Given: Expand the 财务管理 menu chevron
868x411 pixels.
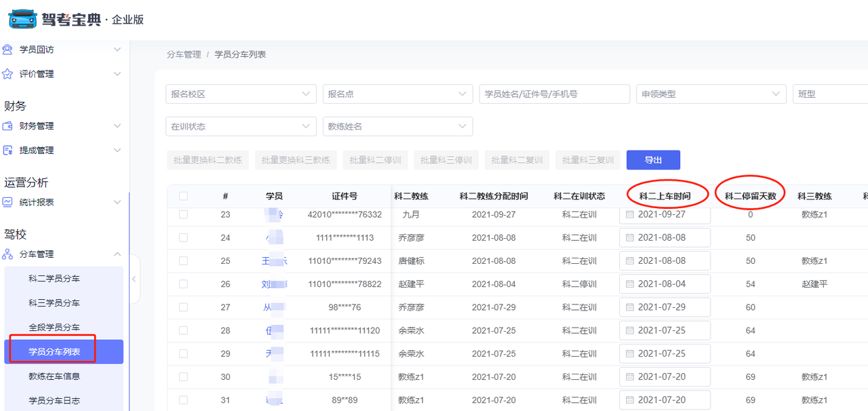Looking at the screenshot, I should [117, 126].
